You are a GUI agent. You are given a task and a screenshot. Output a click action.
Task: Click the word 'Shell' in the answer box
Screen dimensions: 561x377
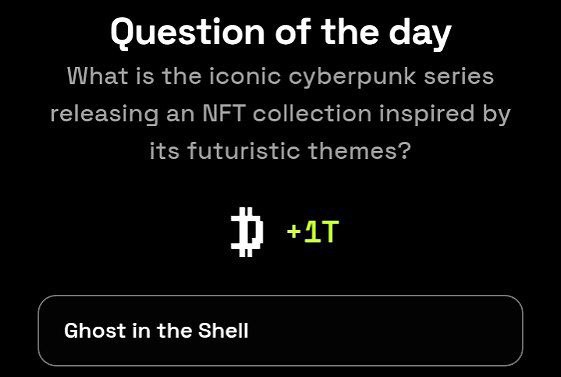coord(223,331)
